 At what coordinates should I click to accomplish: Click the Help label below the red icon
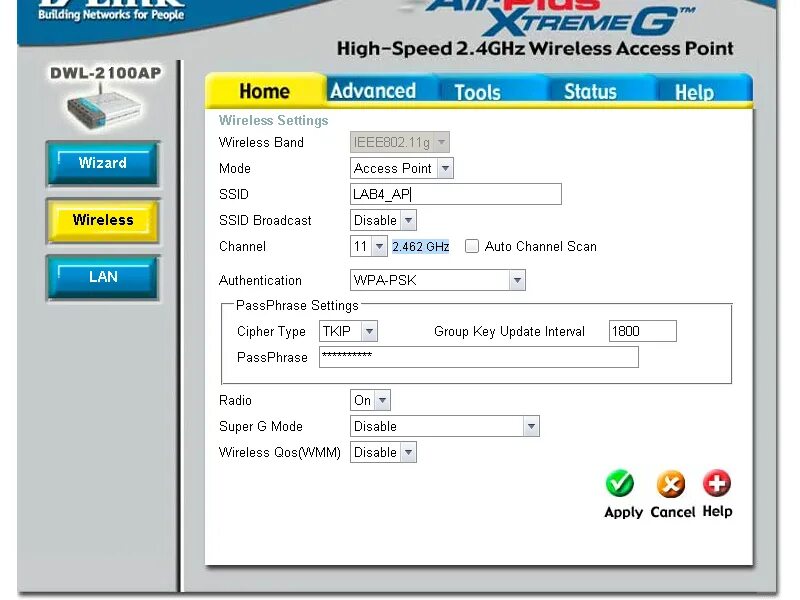[x=717, y=511]
